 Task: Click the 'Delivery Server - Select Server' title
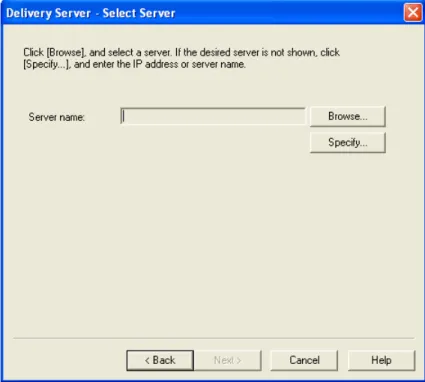click(91, 13)
